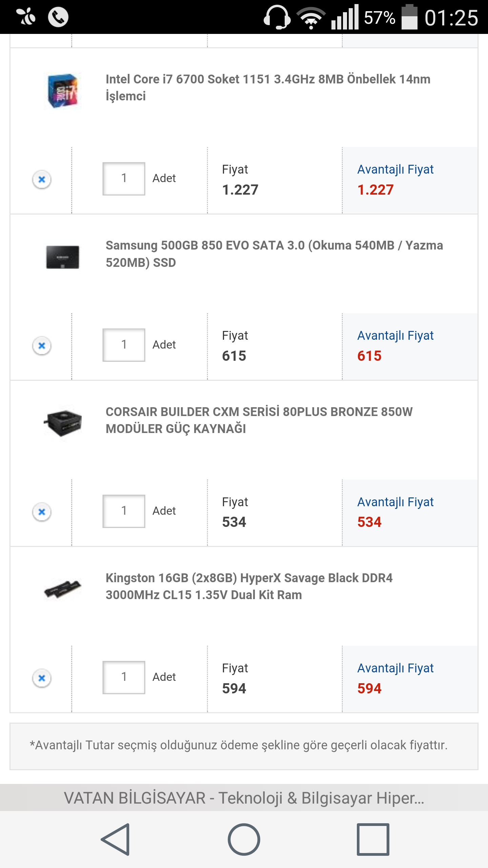Remove Samsung 850 EVO SSD from cart
The height and width of the screenshot is (868, 488).
[42, 346]
